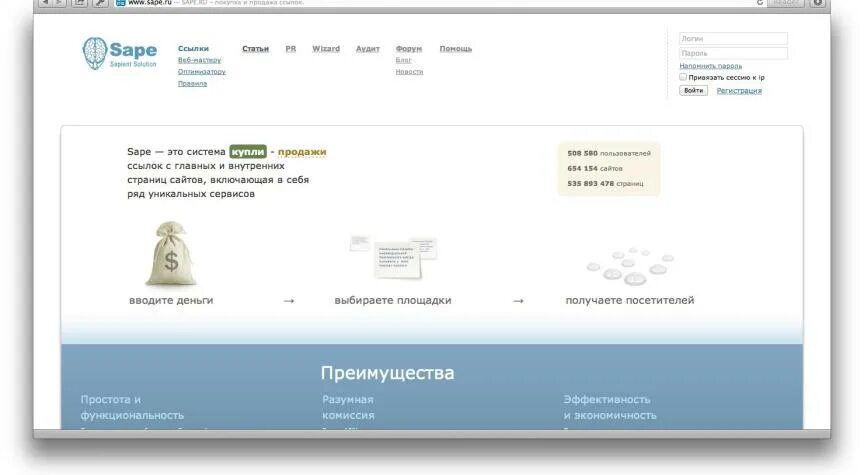Click the 508 580 пользователей statistic
The image size is (864, 475).
[x=608, y=153]
